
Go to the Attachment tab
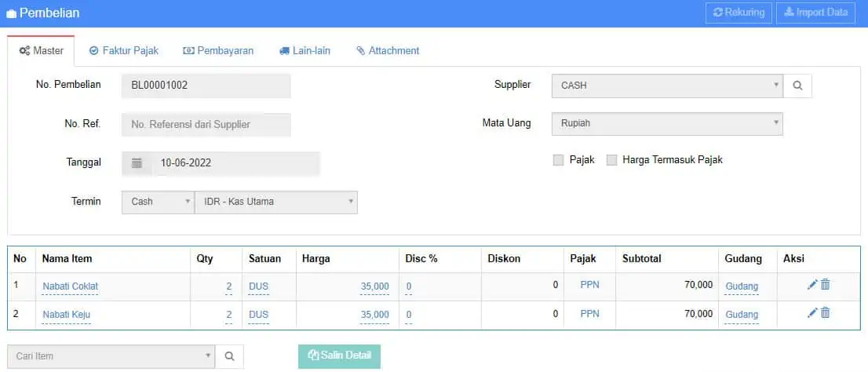coord(388,51)
